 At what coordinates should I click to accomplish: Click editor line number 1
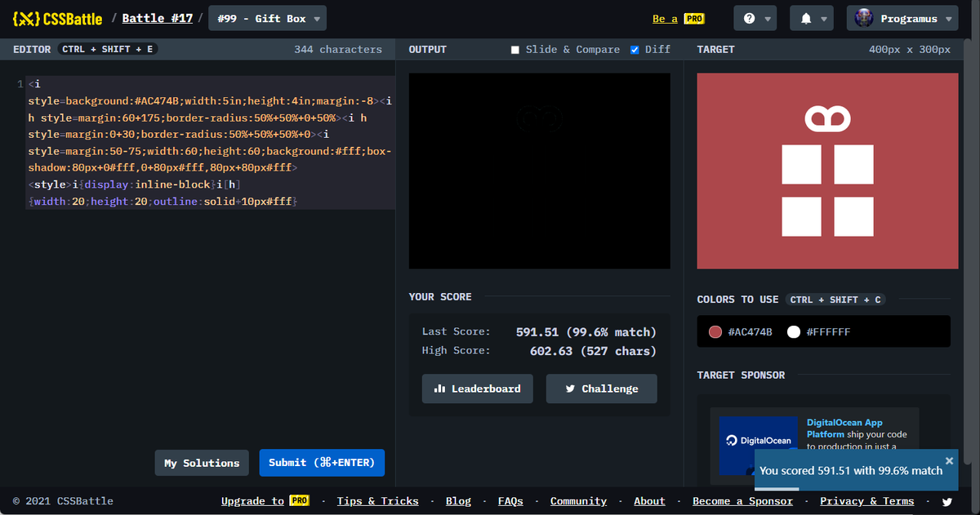click(x=20, y=84)
